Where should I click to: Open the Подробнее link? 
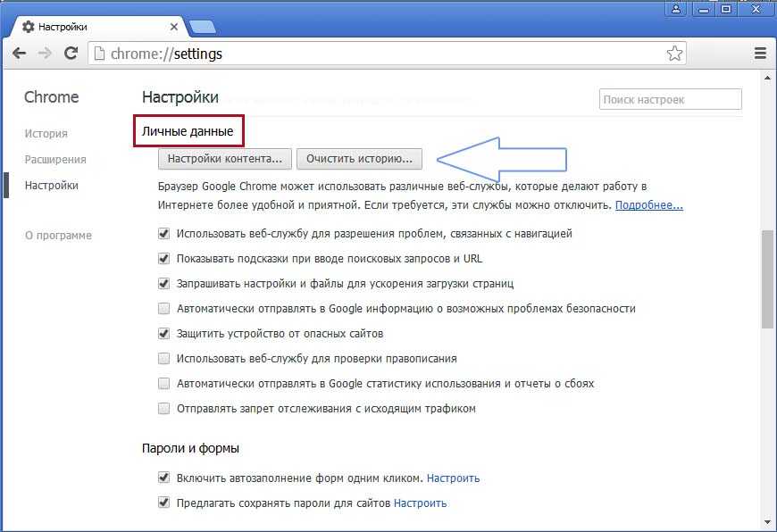649,205
